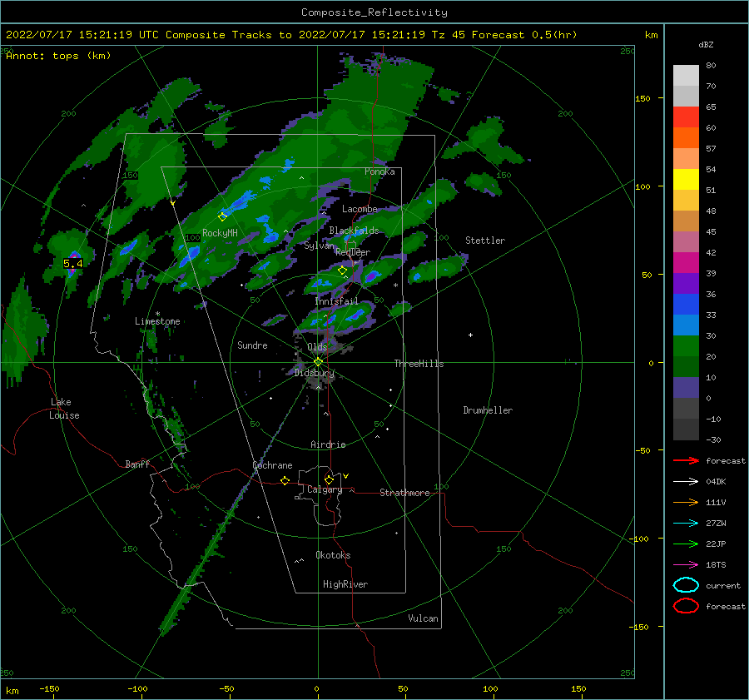Click the cyan 27ZW track arrow
The image size is (749, 700).
[x=686, y=524]
